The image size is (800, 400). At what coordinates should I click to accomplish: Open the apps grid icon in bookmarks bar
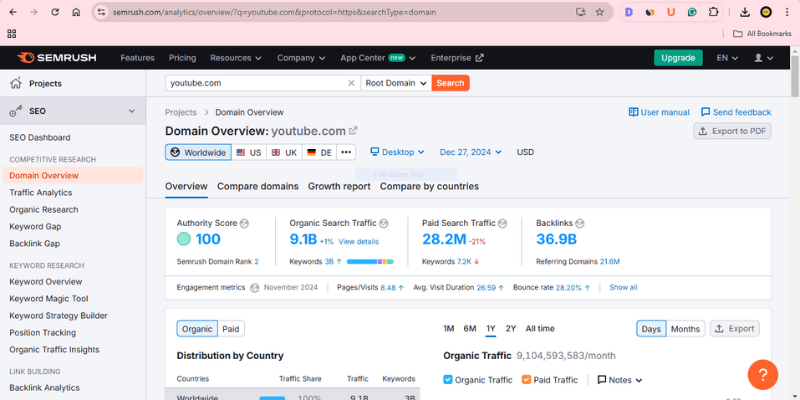tap(12, 34)
